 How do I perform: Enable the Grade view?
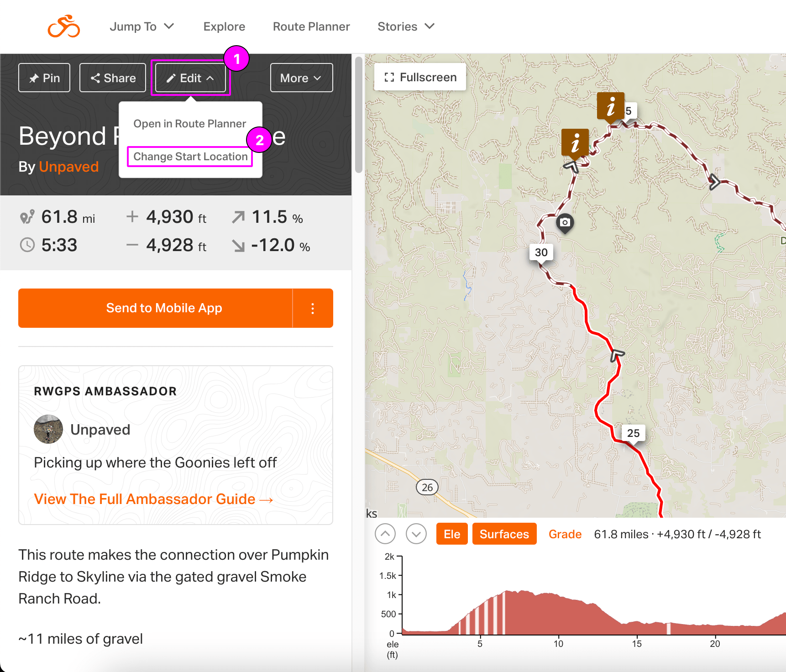(x=565, y=534)
